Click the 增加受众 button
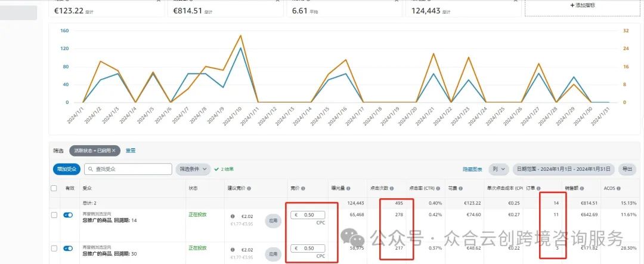644x264 pixels. [67, 169]
